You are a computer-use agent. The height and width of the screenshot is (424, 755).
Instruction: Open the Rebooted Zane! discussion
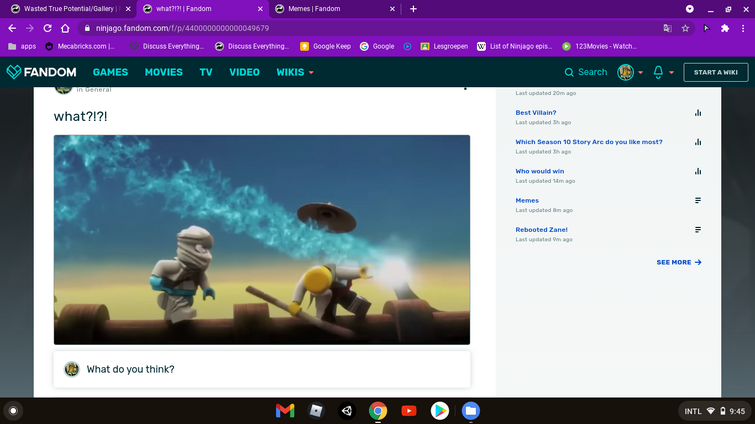point(541,230)
